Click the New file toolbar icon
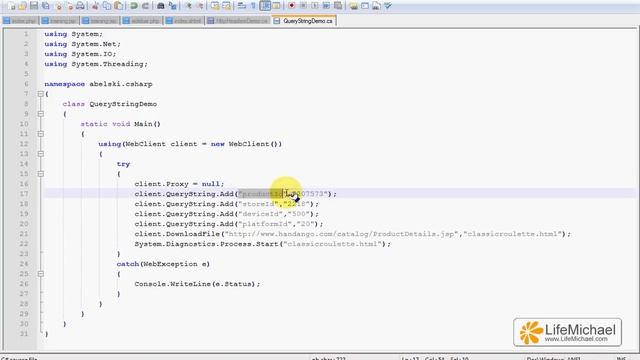640x360 pixels. coord(11,6)
